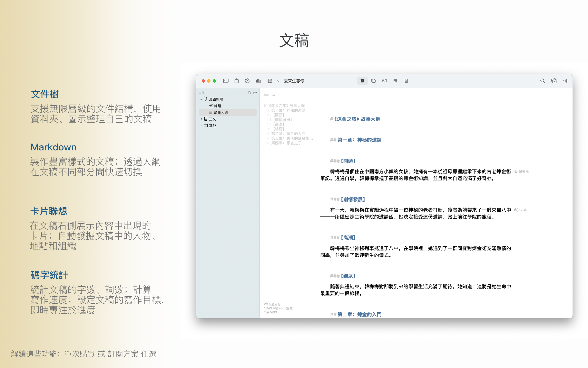
Task: Click the 设置目标 goal button
Action: coord(272,304)
